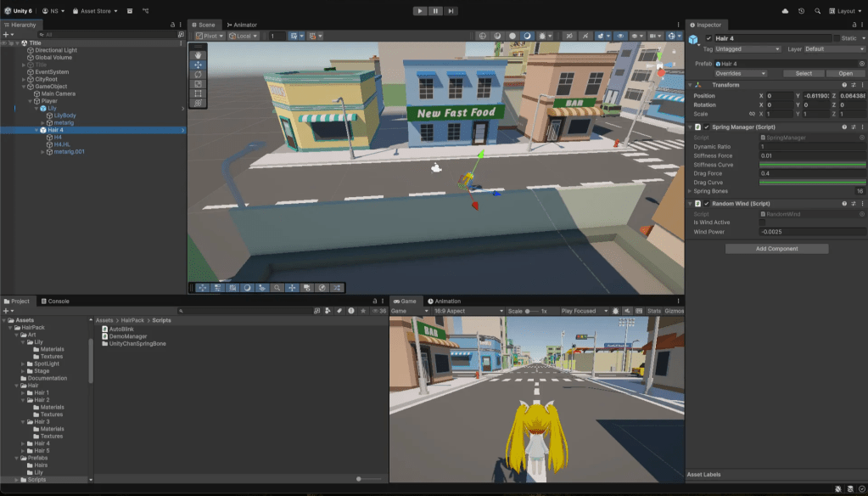Click the Wind Power input field
The image size is (868, 496).
[810, 232]
